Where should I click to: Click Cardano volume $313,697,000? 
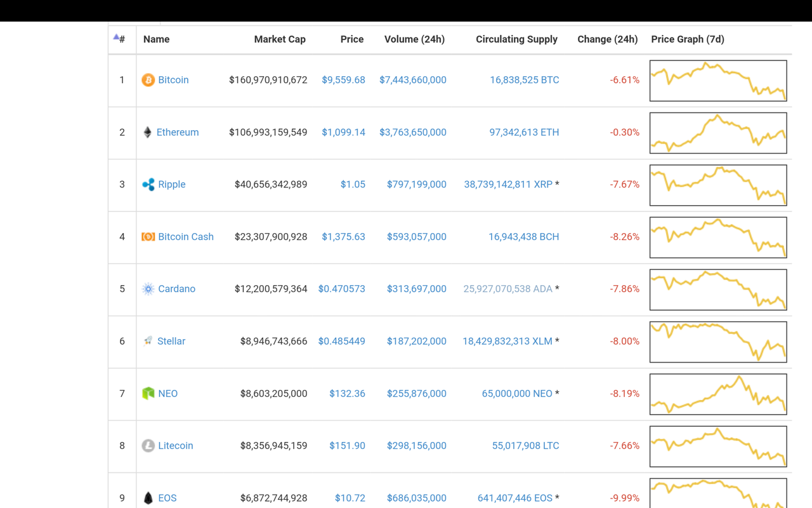click(x=417, y=289)
